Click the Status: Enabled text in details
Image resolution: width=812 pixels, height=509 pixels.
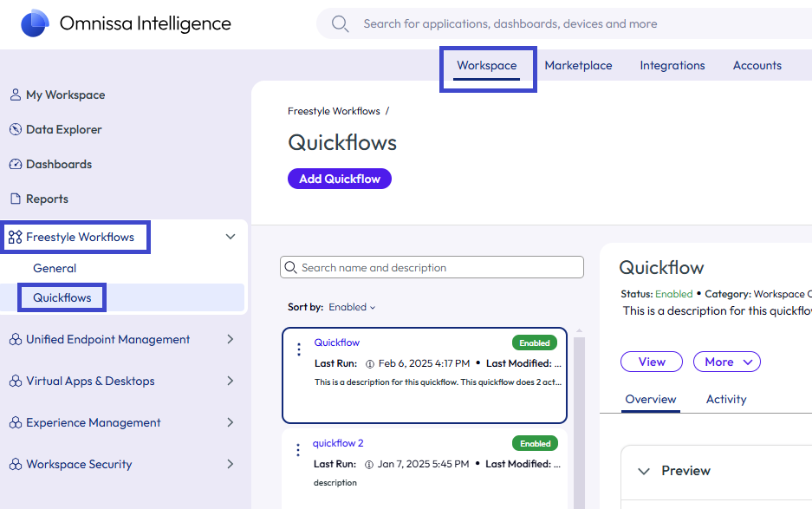(x=657, y=295)
